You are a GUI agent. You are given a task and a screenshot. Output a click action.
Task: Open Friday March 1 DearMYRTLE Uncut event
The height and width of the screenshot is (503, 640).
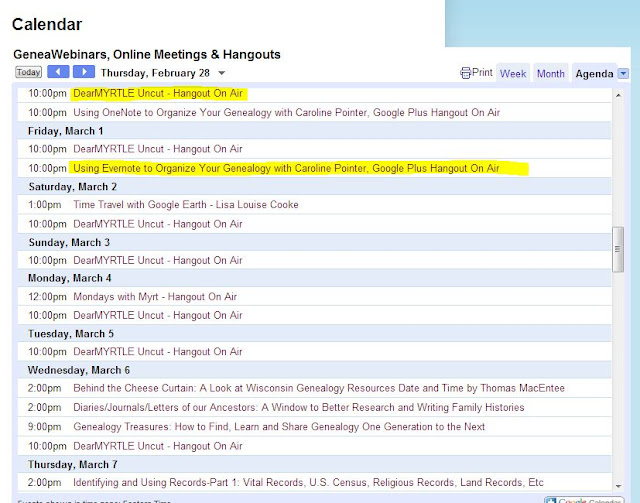point(158,149)
